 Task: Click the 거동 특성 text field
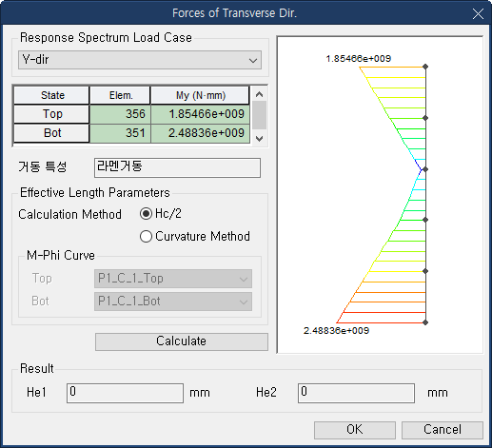point(177,167)
